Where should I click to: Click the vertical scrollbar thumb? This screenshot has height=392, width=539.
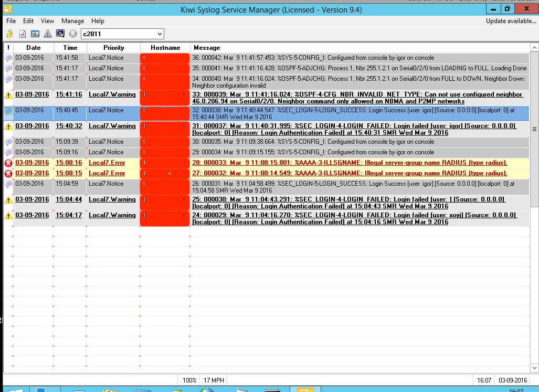534,129
